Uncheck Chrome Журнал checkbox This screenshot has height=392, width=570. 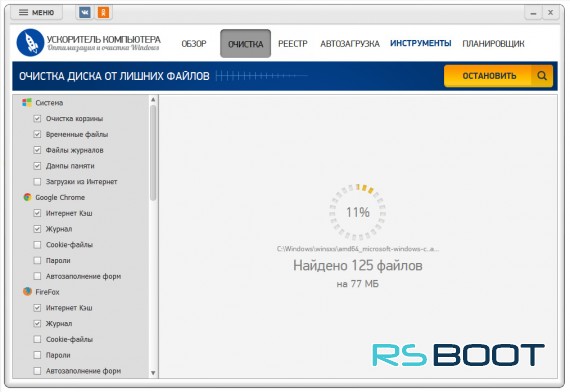click(x=37, y=229)
